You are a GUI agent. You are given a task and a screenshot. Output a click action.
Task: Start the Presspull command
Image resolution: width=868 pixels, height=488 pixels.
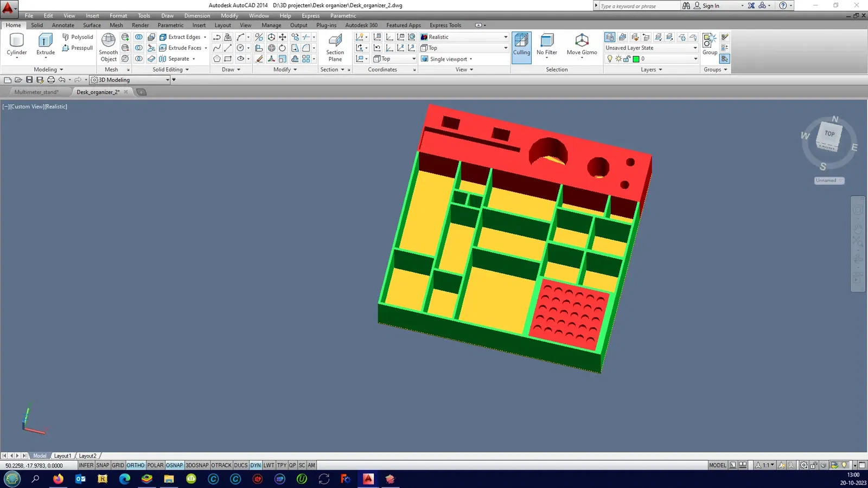[x=78, y=48]
